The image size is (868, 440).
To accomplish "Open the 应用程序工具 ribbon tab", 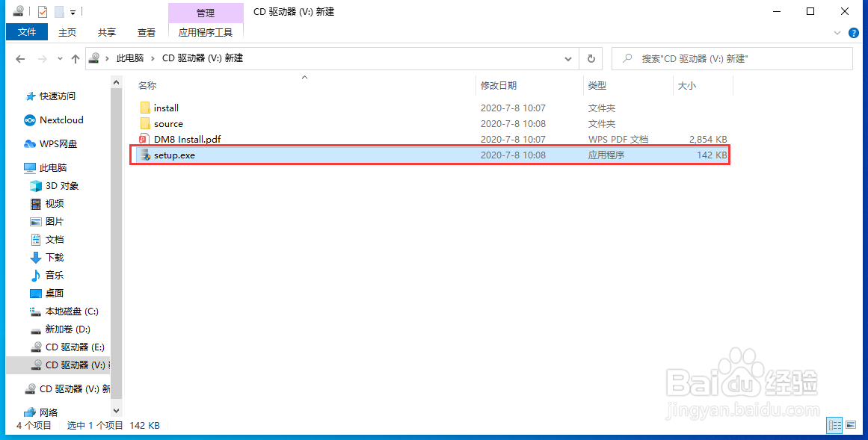I will tap(206, 32).
